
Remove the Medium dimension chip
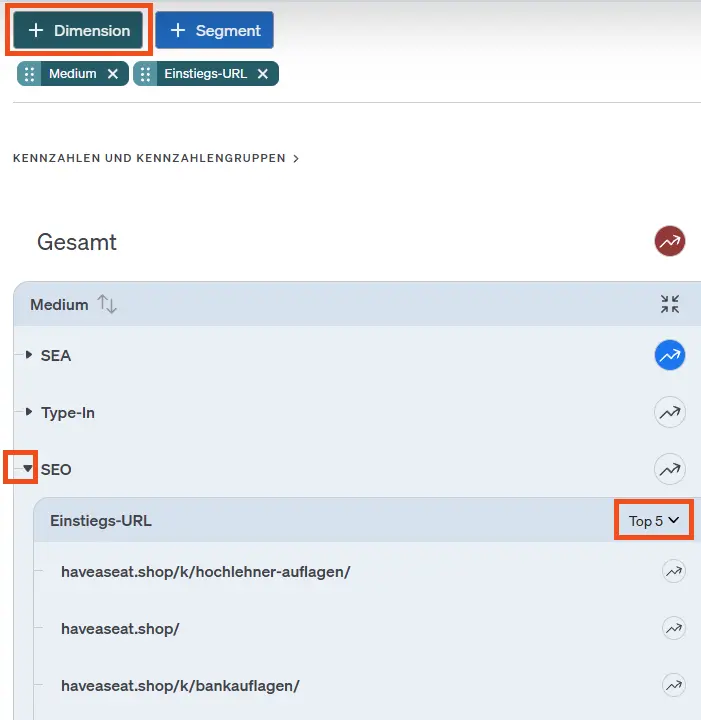coord(113,74)
